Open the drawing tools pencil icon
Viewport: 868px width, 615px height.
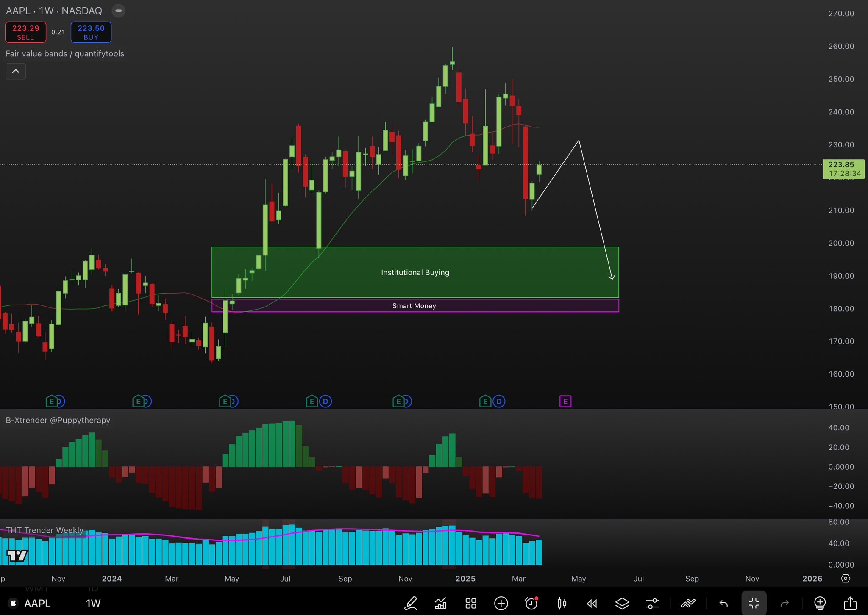click(411, 603)
